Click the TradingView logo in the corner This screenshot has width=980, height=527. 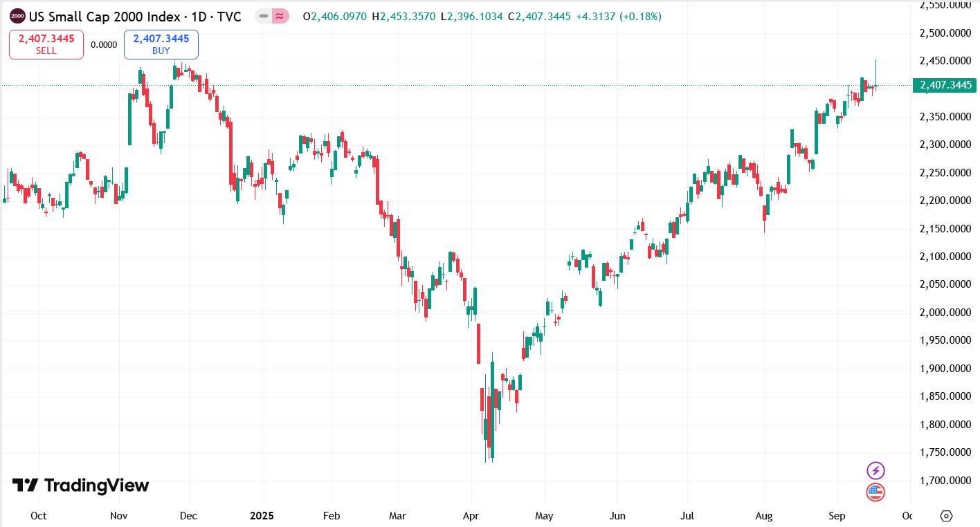click(x=80, y=486)
